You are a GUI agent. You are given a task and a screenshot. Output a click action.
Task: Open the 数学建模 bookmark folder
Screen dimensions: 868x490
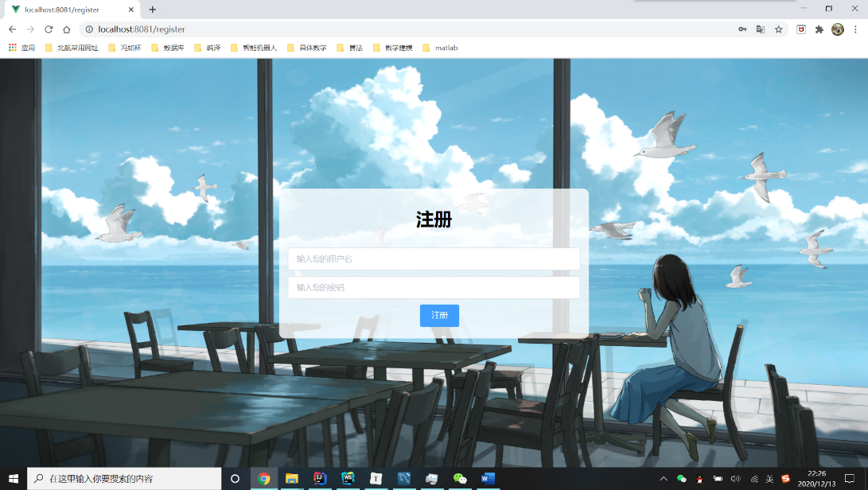(393, 49)
